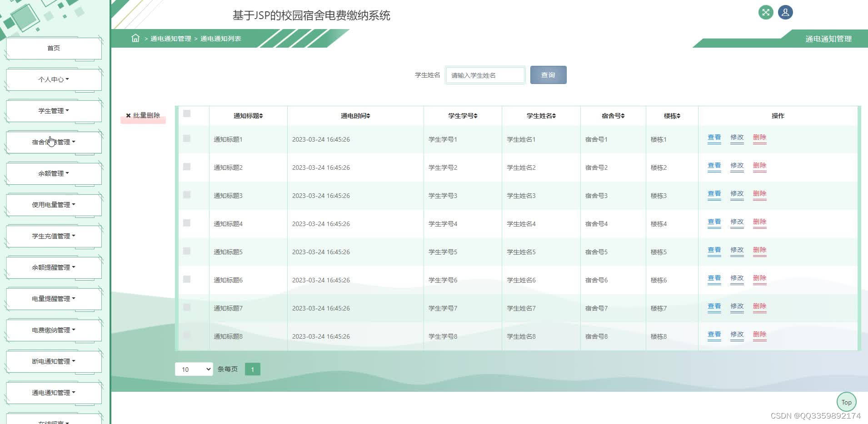
Task: Open the 10 rows-per-page dropdown
Action: click(x=194, y=369)
